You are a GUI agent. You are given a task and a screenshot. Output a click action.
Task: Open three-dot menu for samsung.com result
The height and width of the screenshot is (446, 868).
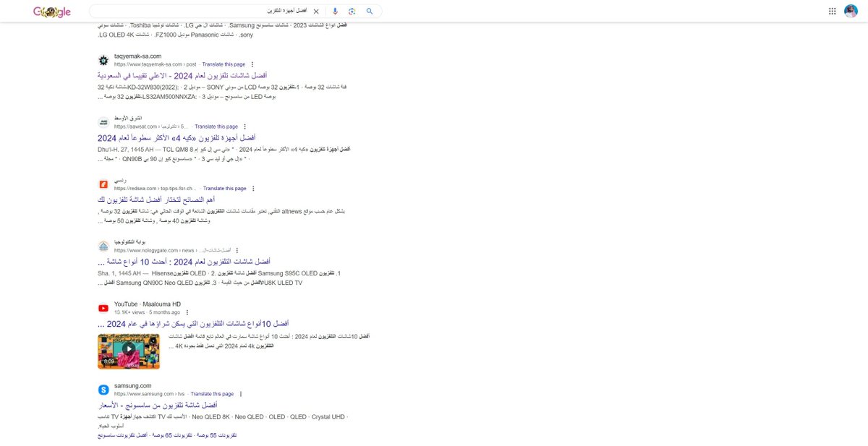240,395
